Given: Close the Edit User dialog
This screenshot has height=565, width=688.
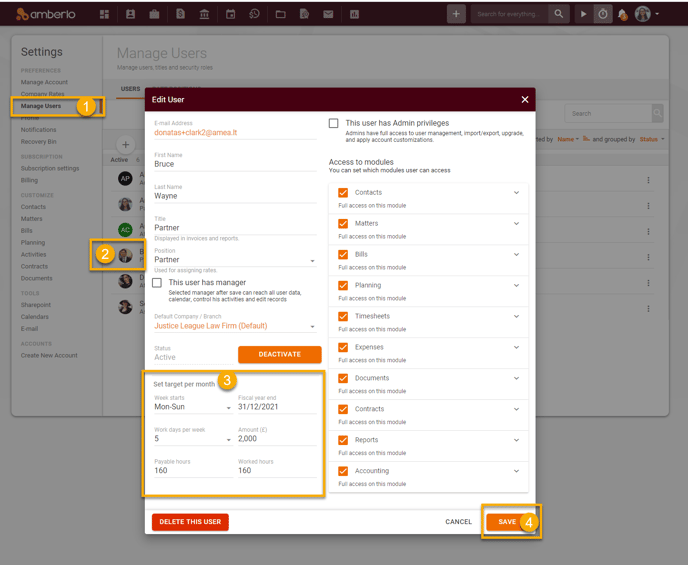Looking at the screenshot, I should click(525, 100).
